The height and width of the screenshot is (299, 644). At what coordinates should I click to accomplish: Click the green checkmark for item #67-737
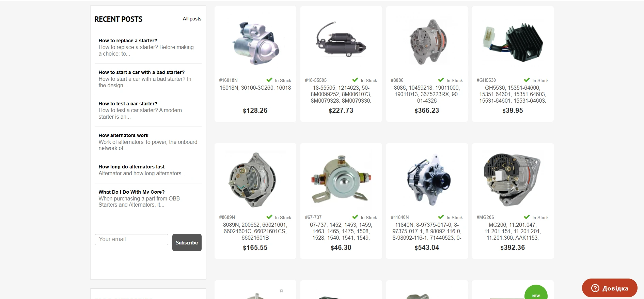[x=355, y=217]
